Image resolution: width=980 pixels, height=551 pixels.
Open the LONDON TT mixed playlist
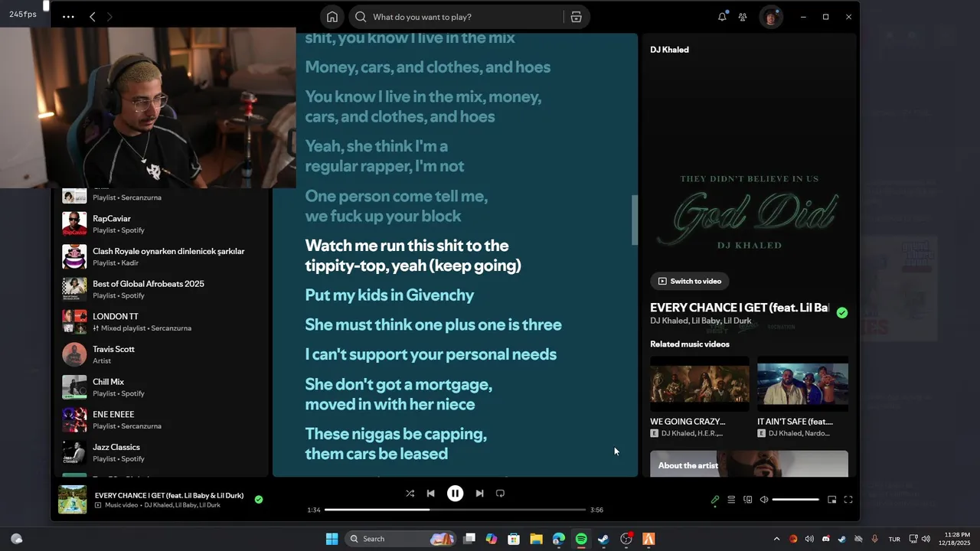161,321
